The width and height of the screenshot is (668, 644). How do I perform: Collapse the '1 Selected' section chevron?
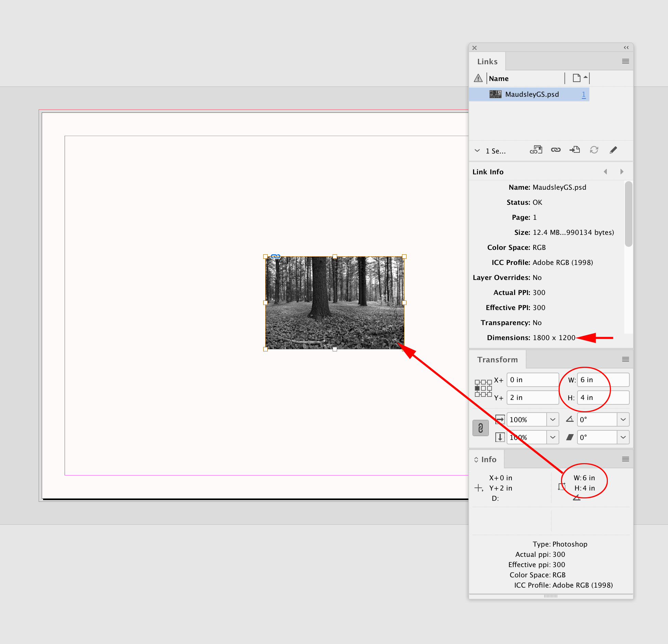(x=477, y=150)
